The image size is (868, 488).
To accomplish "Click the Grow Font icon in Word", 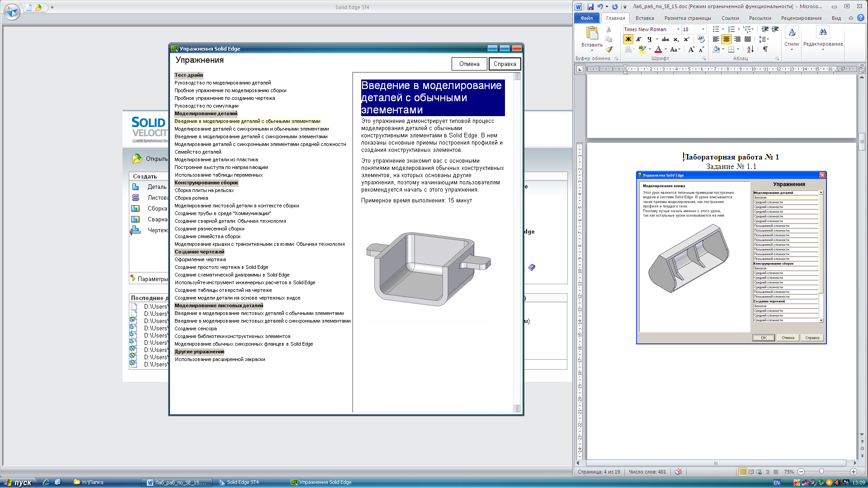I will click(691, 50).
